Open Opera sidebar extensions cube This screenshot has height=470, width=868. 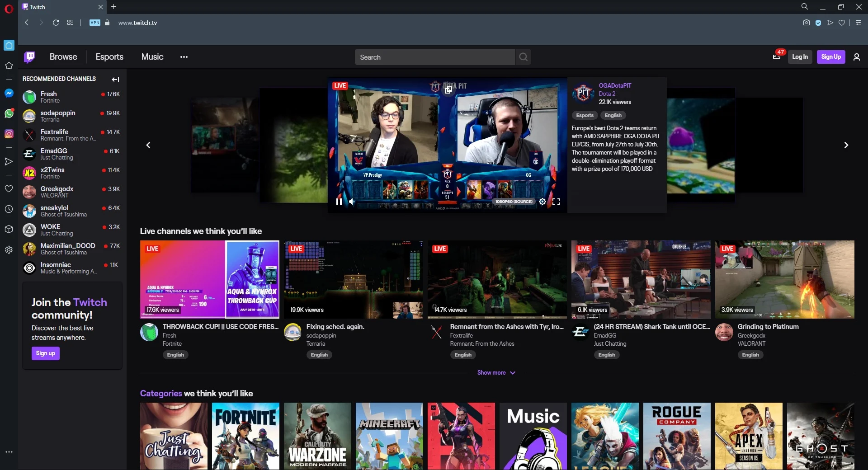tap(9, 229)
